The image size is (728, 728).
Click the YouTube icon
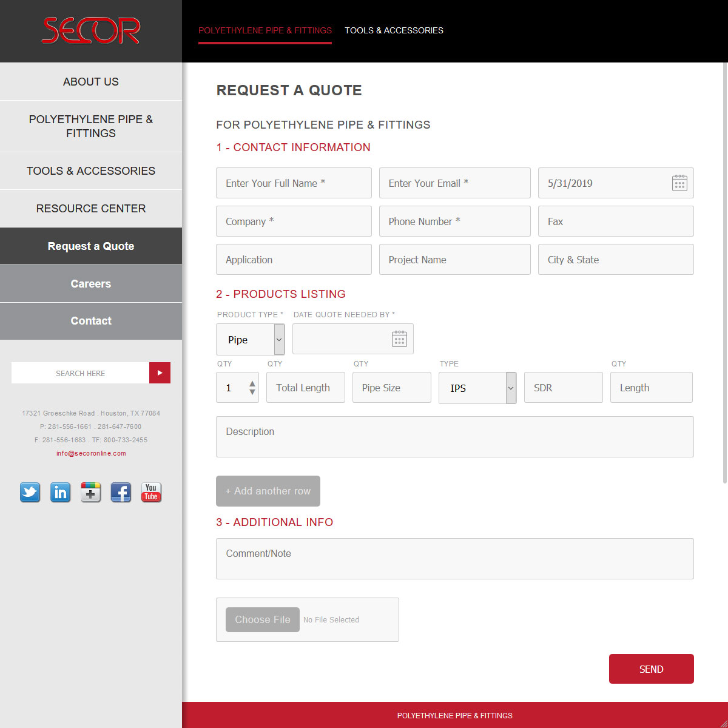click(x=151, y=492)
